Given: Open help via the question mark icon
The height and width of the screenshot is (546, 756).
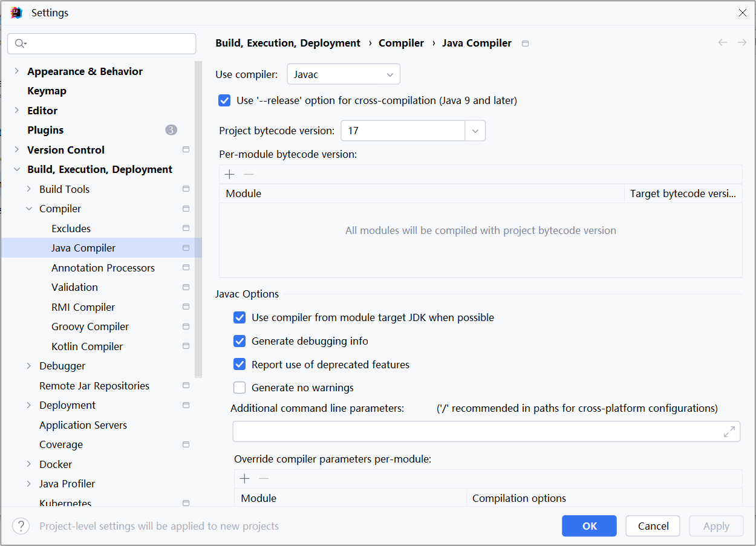Looking at the screenshot, I should tap(21, 525).
